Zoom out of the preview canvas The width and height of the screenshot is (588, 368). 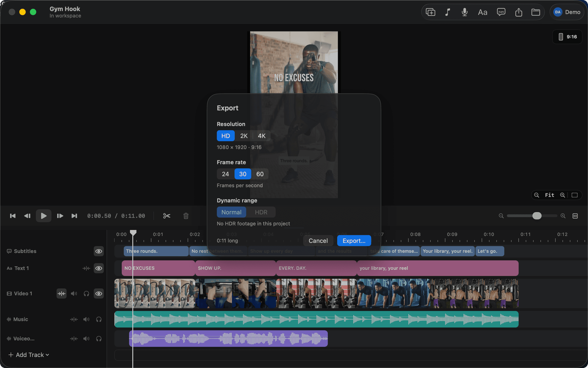tap(537, 195)
